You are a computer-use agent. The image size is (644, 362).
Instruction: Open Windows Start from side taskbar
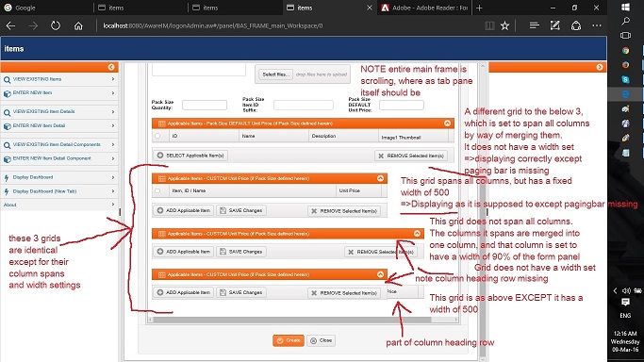tap(625, 7)
